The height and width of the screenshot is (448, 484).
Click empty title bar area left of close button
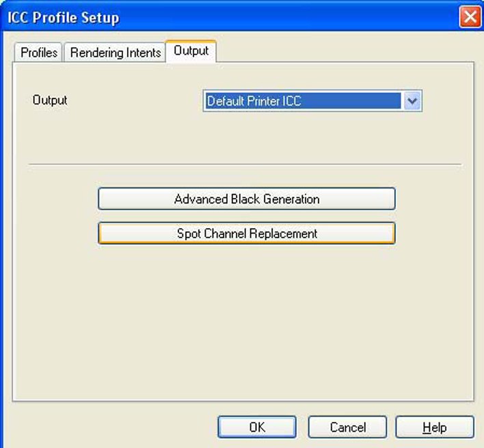(x=308, y=17)
